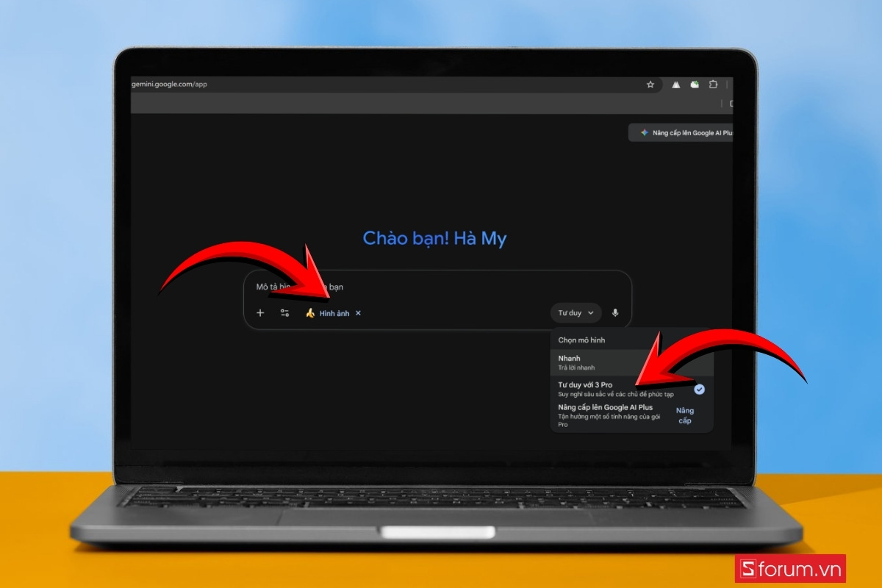This screenshot has height=588, width=882.
Task: Open the tools sliders icon in prompt box
Action: pyautogui.click(x=284, y=313)
